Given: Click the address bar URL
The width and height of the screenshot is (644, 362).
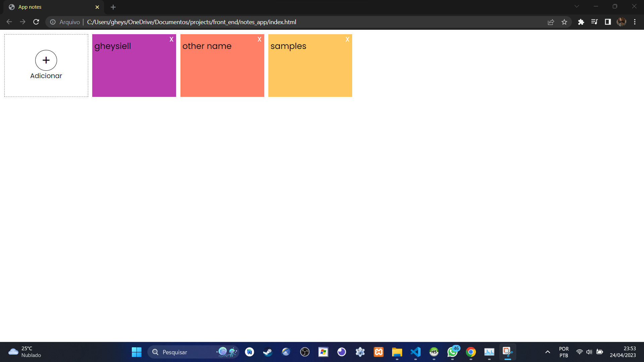Looking at the screenshot, I should click(191, 22).
